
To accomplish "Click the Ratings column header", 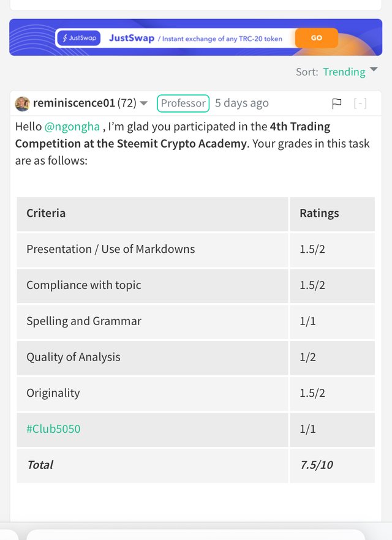I will click(x=333, y=214).
